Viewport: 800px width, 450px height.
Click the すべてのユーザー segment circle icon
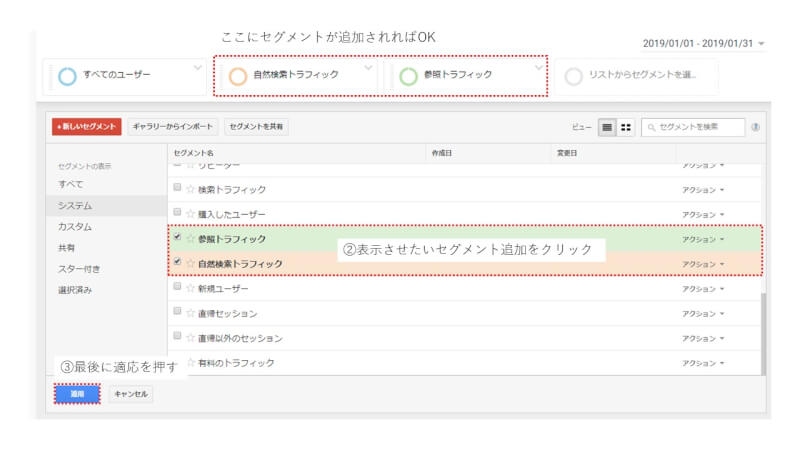click(x=67, y=77)
